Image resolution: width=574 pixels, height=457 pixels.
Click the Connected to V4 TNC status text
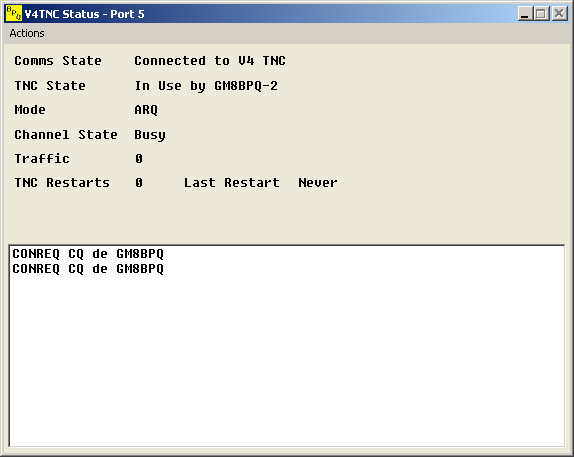(210, 60)
